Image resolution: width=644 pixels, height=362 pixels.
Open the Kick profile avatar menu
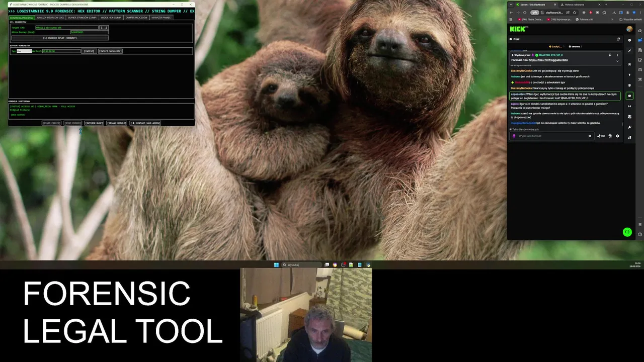tap(629, 29)
